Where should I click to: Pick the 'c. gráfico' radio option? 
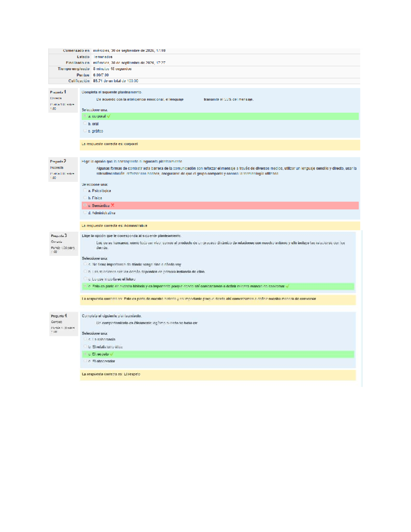(x=85, y=131)
